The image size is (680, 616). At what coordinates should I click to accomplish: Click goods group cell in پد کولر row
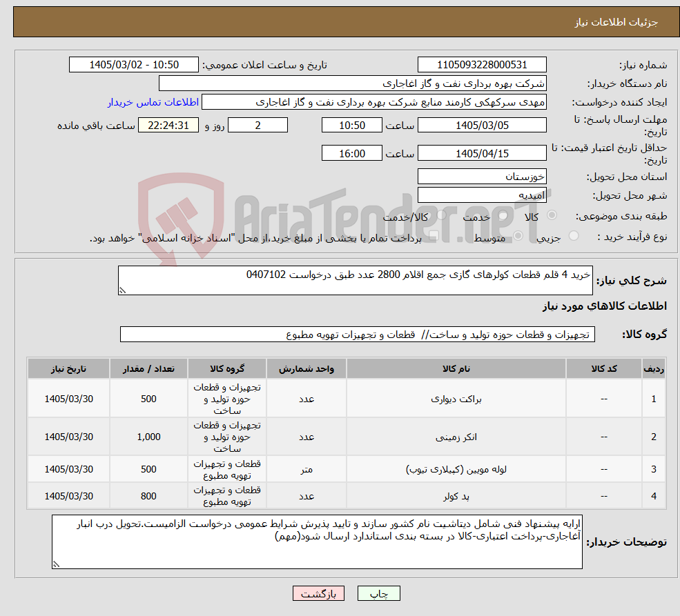pos(227,496)
